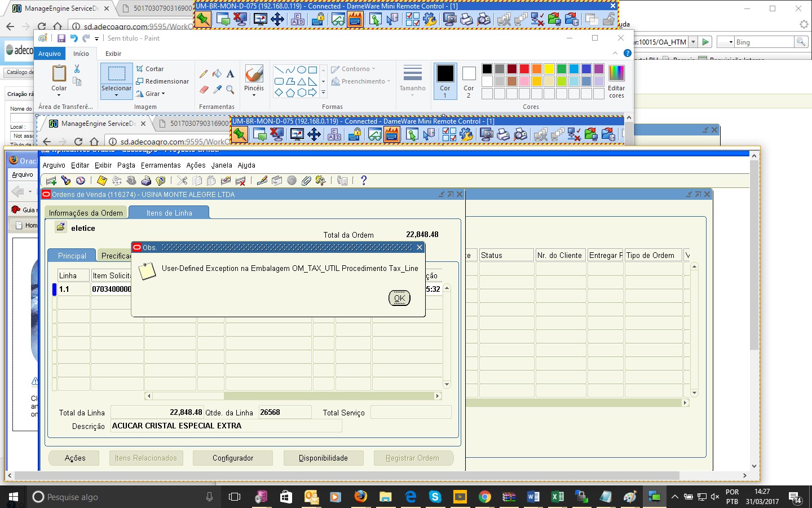The height and width of the screenshot is (508, 812).
Task: Click the Ações button at bottom
Action: tap(75, 458)
